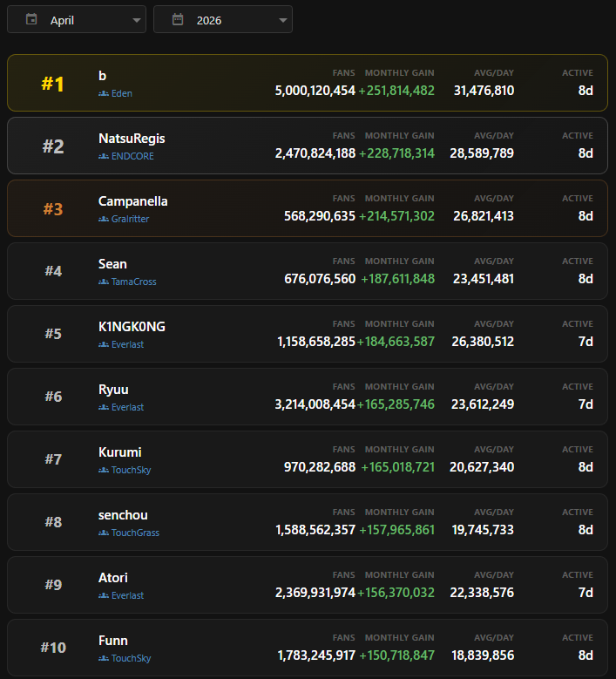Click active days 7d in K1NGK0NG row
The width and height of the screenshot is (616, 679).
point(586,342)
